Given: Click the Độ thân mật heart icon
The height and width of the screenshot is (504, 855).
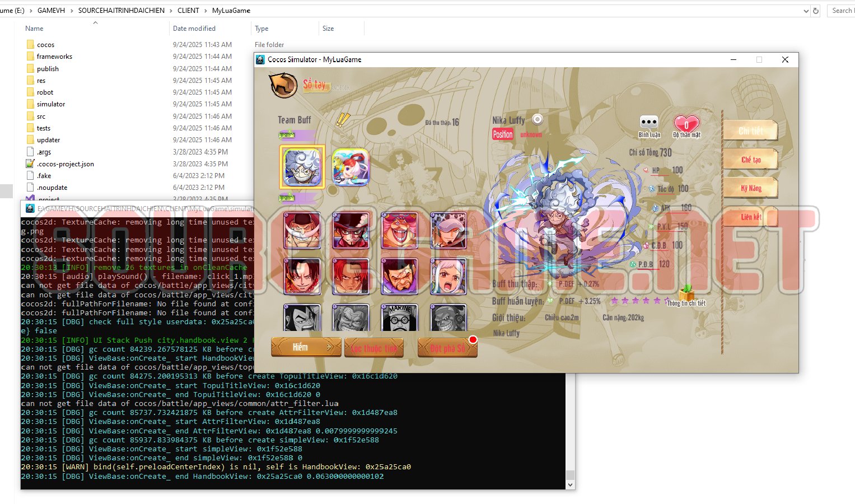Looking at the screenshot, I should pos(686,124).
